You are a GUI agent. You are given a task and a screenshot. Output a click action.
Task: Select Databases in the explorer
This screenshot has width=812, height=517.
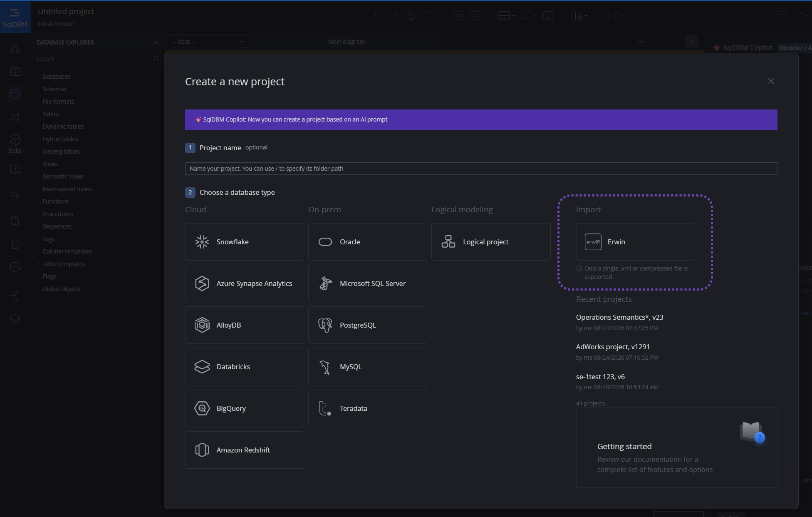57,77
